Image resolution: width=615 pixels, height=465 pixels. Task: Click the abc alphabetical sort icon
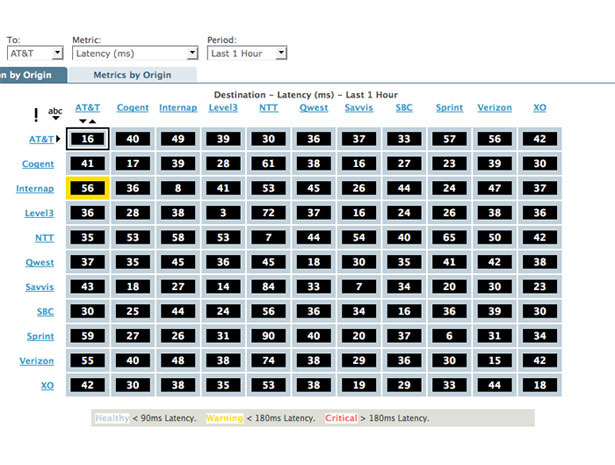(x=55, y=113)
